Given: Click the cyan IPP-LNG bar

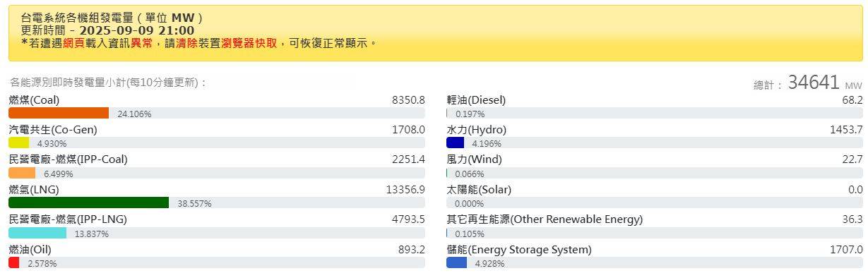Looking at the screenshot, I should coord(37,233).
